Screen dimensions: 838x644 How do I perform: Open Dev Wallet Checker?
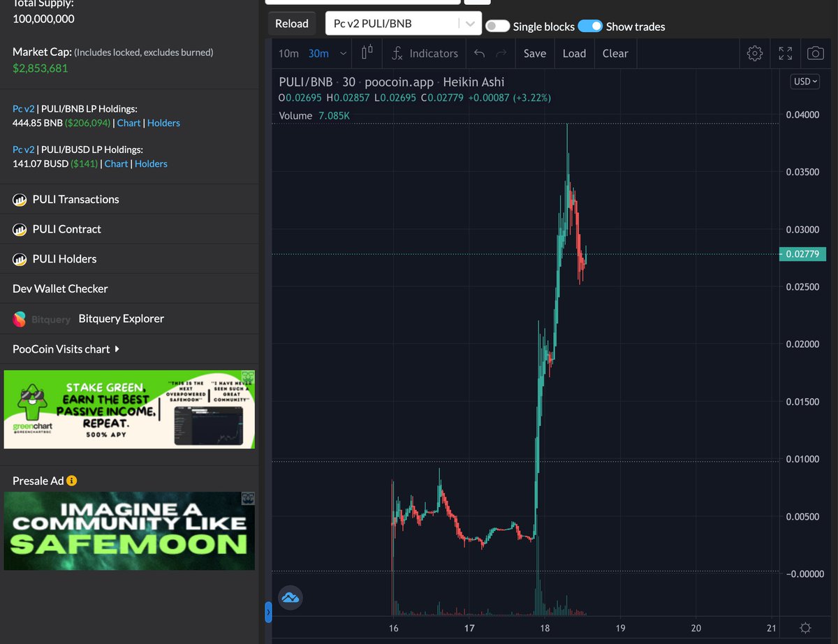coord(60,288)
